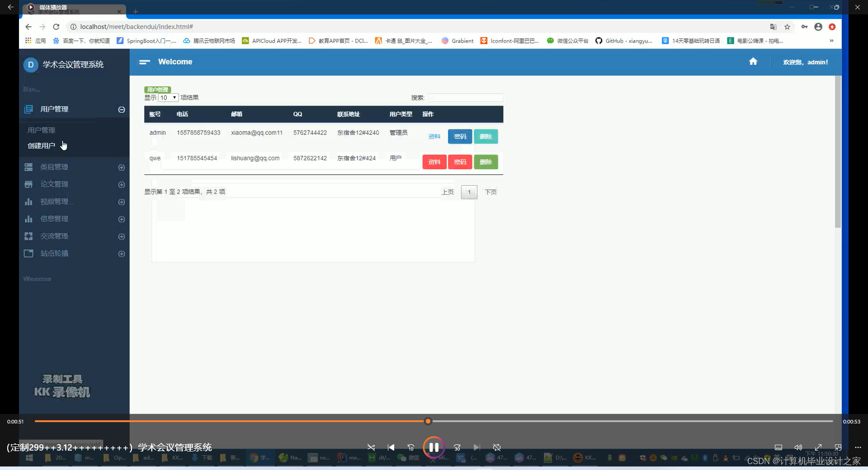Sort the table by 用户类型 column
The width and height of the screenshot is (868, 470).
[x=401, y=114]
